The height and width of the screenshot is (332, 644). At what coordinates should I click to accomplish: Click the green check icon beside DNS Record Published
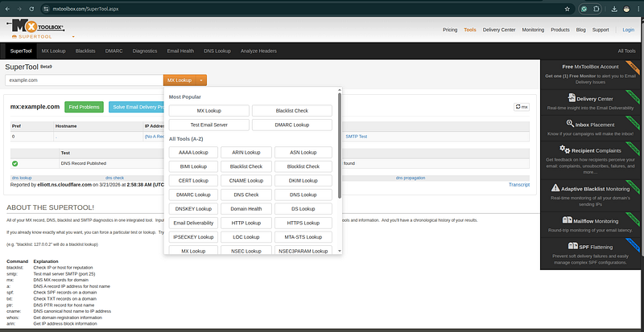pyautogui.click(x=14, y=163)
